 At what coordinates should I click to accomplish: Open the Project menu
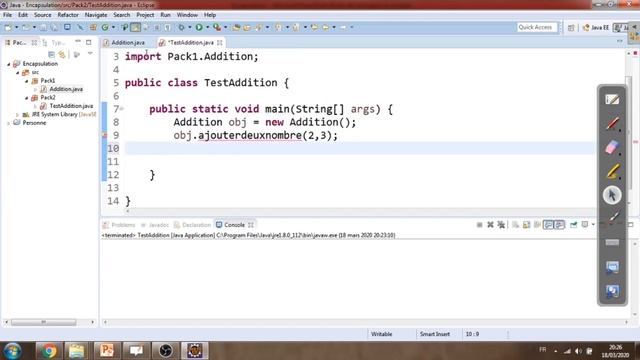pos(145,15)
